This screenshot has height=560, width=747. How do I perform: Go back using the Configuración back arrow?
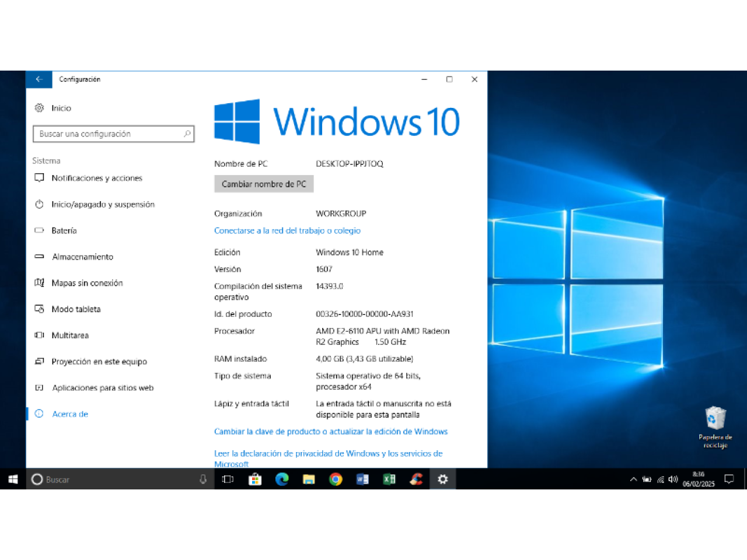(39, 79)
